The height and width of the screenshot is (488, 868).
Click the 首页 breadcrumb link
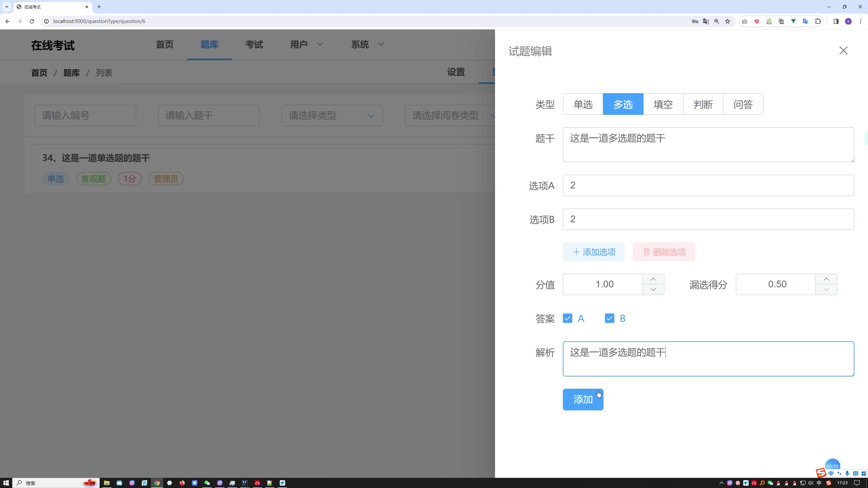39,73
